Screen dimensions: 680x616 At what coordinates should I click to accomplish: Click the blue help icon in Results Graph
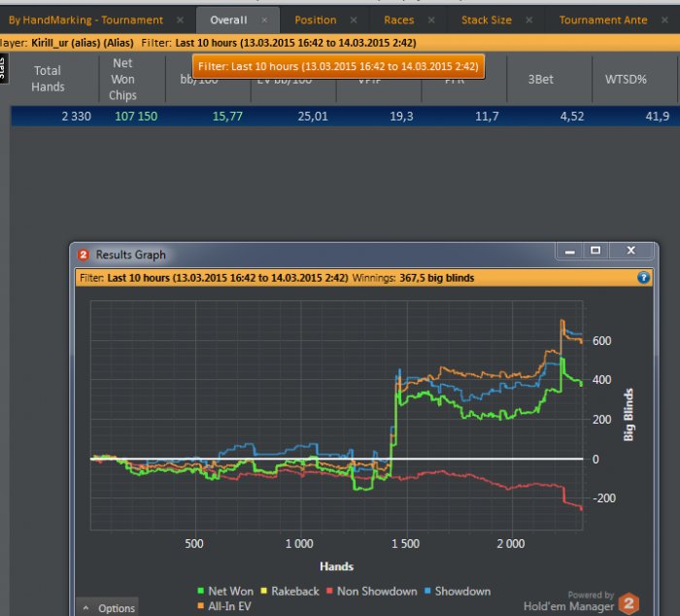pyautogui.click(x=643, y=278)
